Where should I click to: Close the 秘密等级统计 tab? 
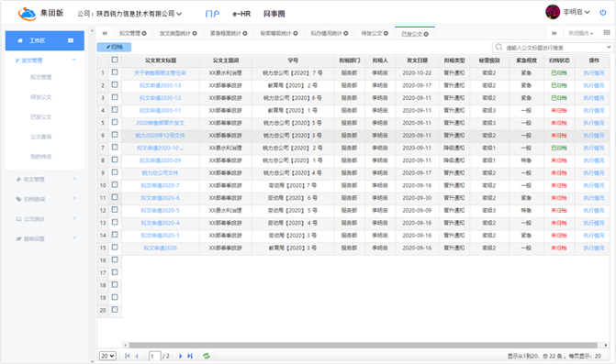tap(295, 33)
